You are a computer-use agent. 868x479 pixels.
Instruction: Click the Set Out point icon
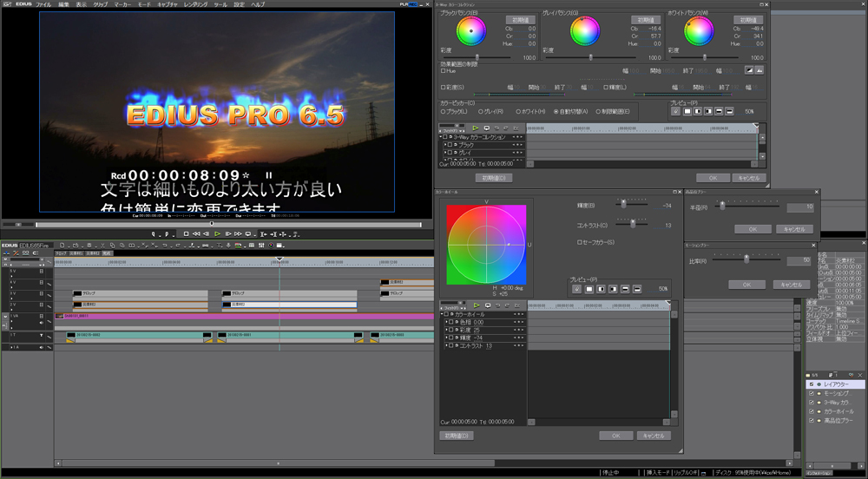pyautogui.click(x=167, y=234)
